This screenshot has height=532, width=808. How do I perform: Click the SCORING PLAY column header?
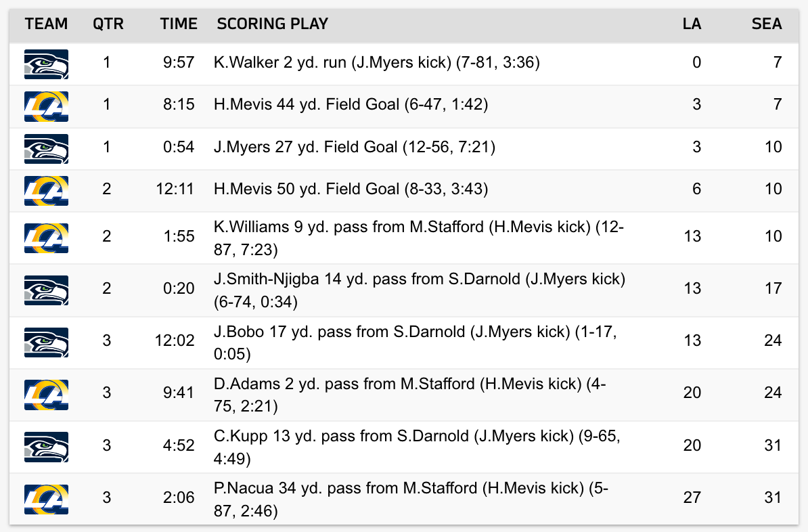click(x=272, y=24)
